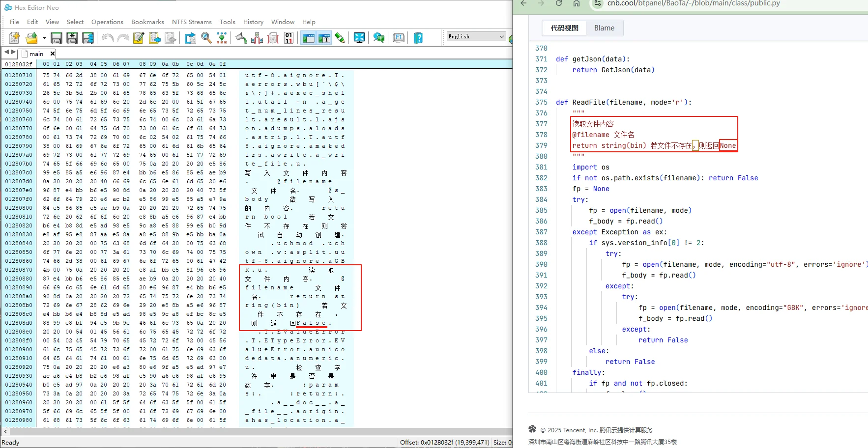Open the Bookmarks menu
Viewport: 868px width, 448px height.
tap(147, 22)
